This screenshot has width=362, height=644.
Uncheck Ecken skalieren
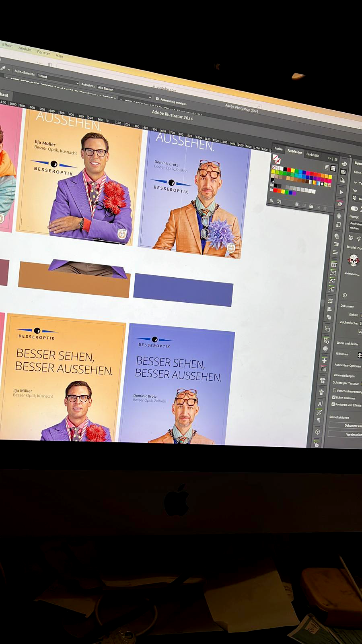point(334,397)
